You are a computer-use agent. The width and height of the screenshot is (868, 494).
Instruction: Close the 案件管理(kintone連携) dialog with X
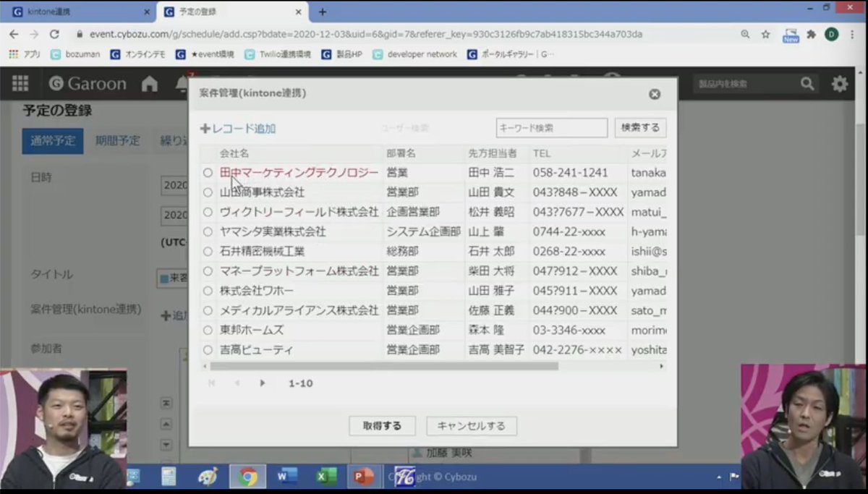655,94
